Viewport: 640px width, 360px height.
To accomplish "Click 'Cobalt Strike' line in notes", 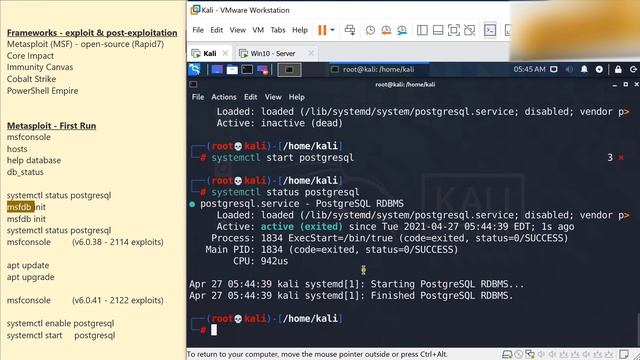I will coord(31,79).
